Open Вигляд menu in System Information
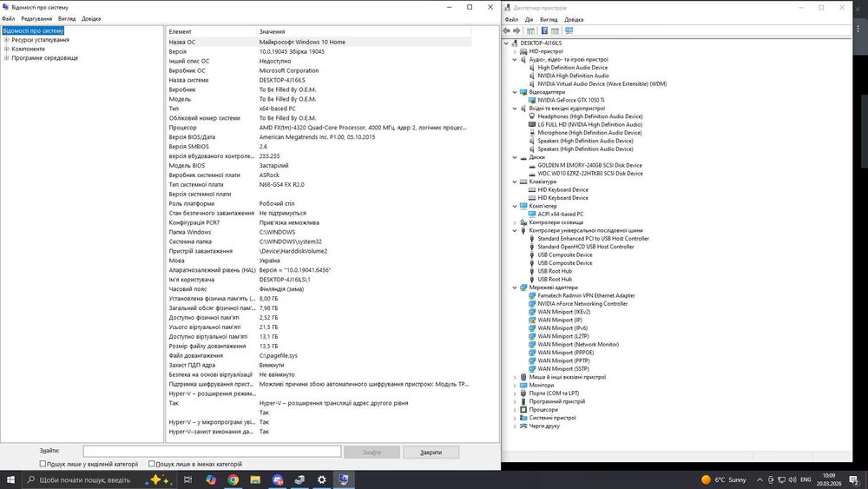The width and height of the screenshot is (868, 489). coord(67,19)
